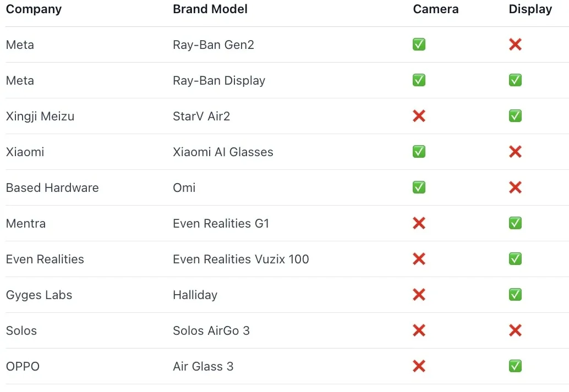
Task: Select the Gyges Labs company cell
Action: 39,295
